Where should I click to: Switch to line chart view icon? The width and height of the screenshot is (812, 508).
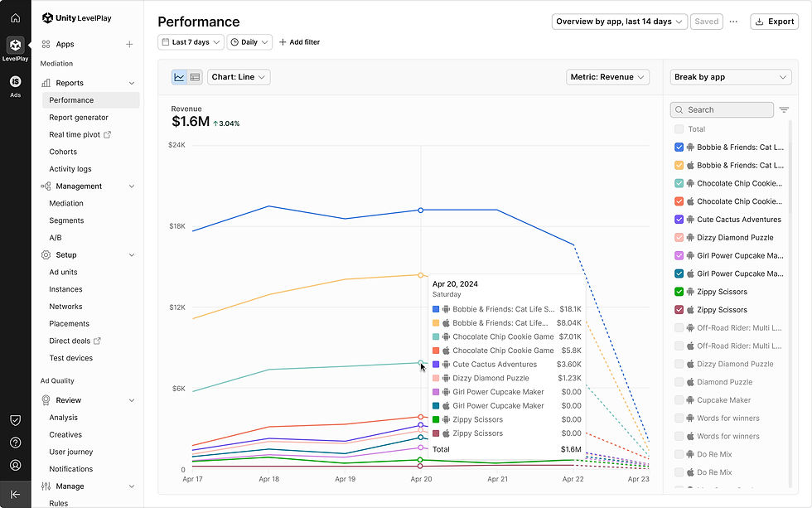(179, 77)
